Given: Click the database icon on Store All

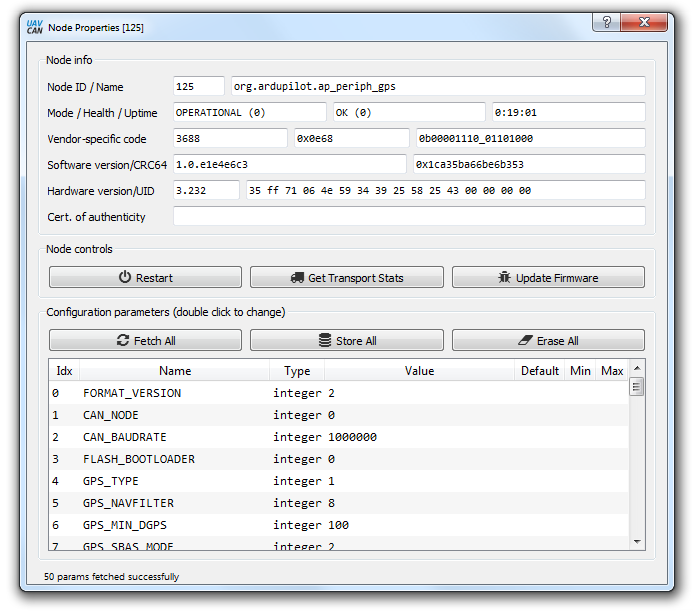Looking at the screenshot, I should click(x=325, y=341).
